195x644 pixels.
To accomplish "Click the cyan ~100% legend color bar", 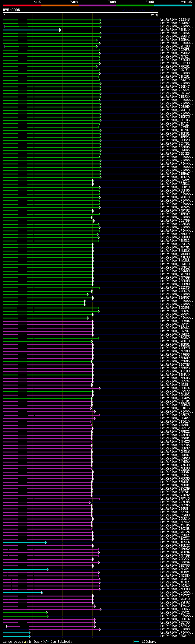I will pyautogui.click(x=173, y=5).
